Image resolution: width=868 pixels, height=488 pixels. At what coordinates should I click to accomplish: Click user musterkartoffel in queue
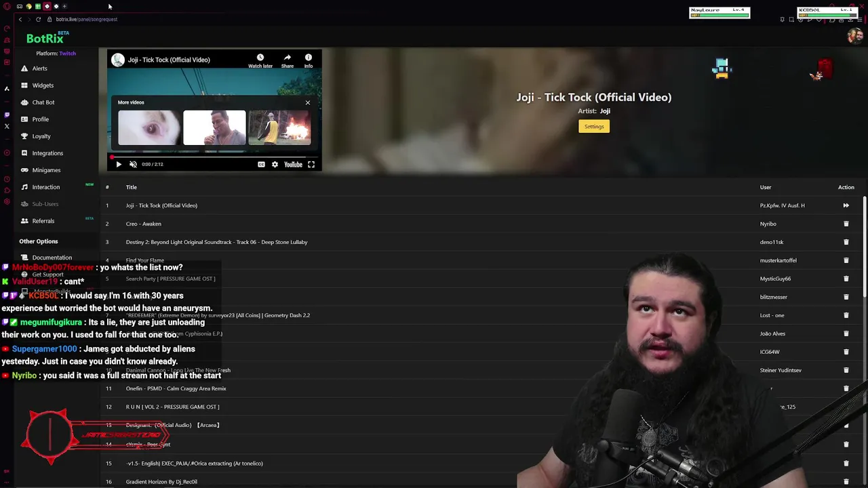pyautogui.click(x=778, y=260)
